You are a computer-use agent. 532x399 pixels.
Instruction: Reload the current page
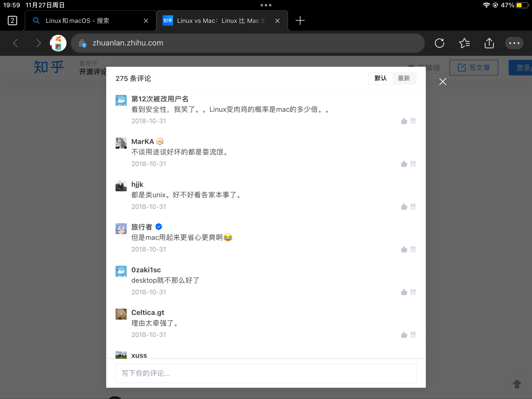tap(439, 43)
